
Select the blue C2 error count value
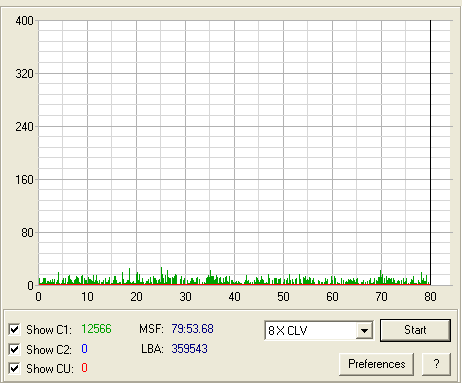[84, 349]
